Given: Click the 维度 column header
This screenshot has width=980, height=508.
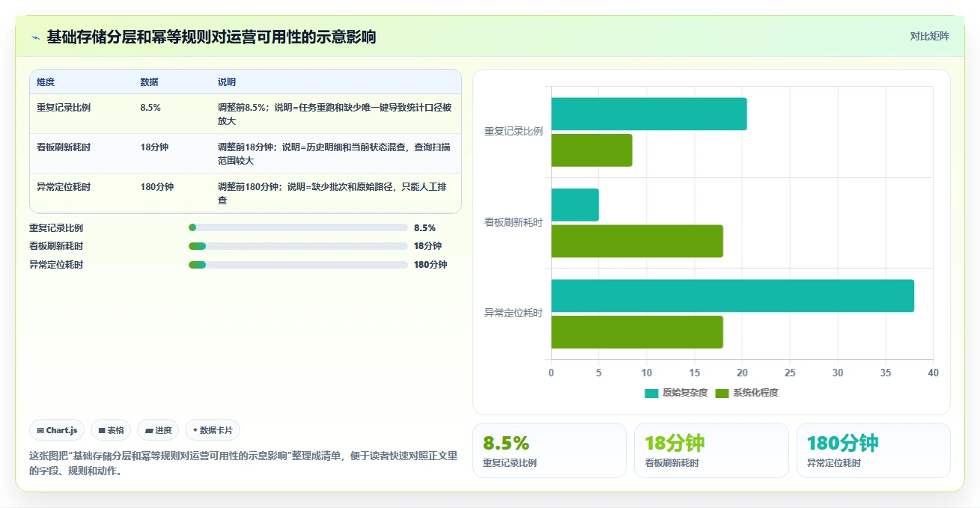Looking at the screenshot, I should (46, 82).
